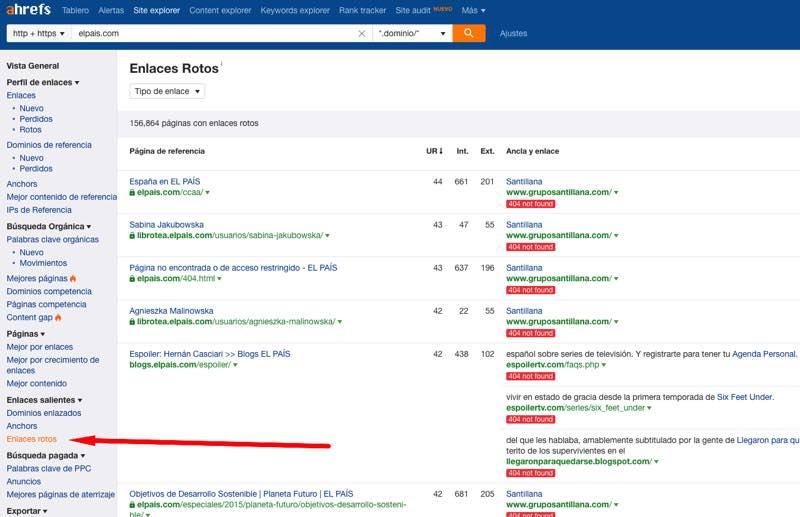Collapse the Páginas sidebar section
The image size is (800, 517).
[x=26, y=334]
